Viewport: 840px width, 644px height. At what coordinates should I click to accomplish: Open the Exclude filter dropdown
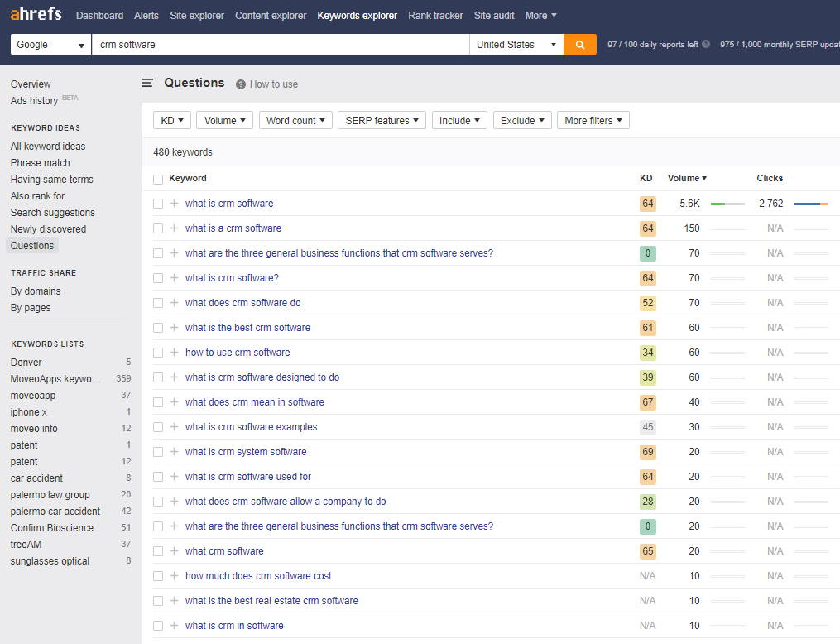point(522,121)
